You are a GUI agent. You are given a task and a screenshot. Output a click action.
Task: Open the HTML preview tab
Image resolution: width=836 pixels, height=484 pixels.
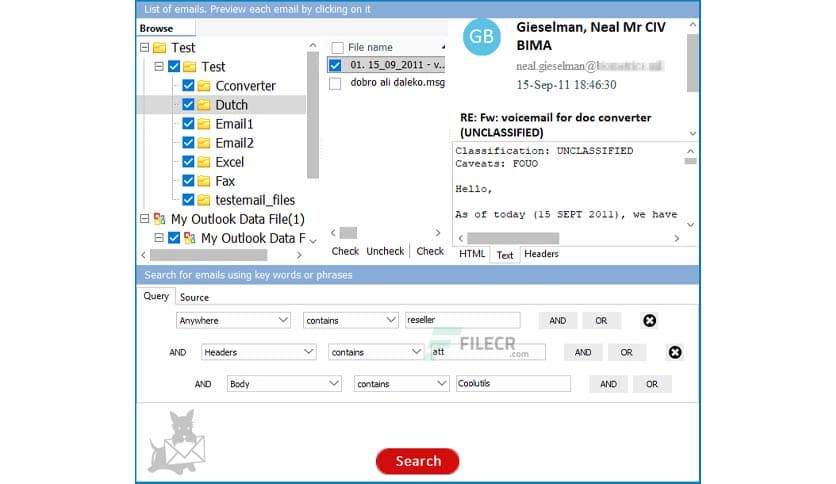pyautogui.click(x=472, y=254)
